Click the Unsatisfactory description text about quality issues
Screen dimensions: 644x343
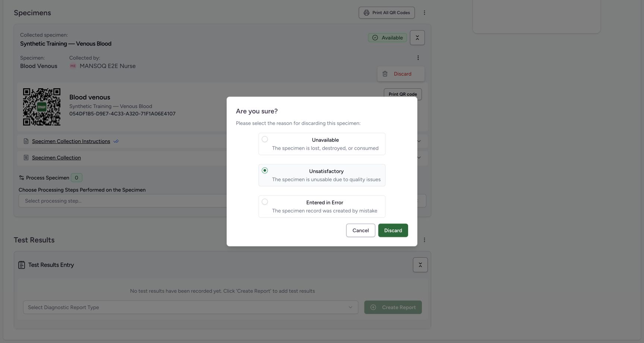pos(326,180)
